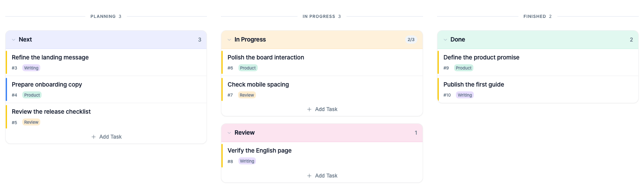Open the Define the product promise card

point(538,62)
